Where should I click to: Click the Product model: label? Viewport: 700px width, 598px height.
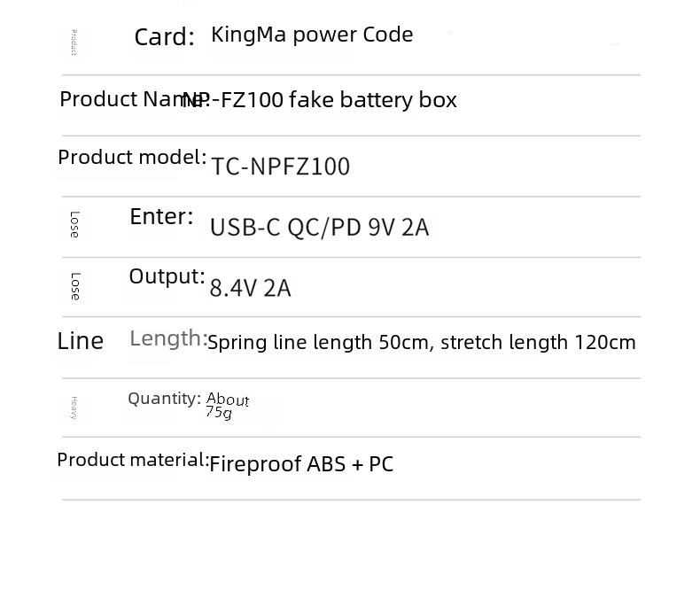point(133,157)
